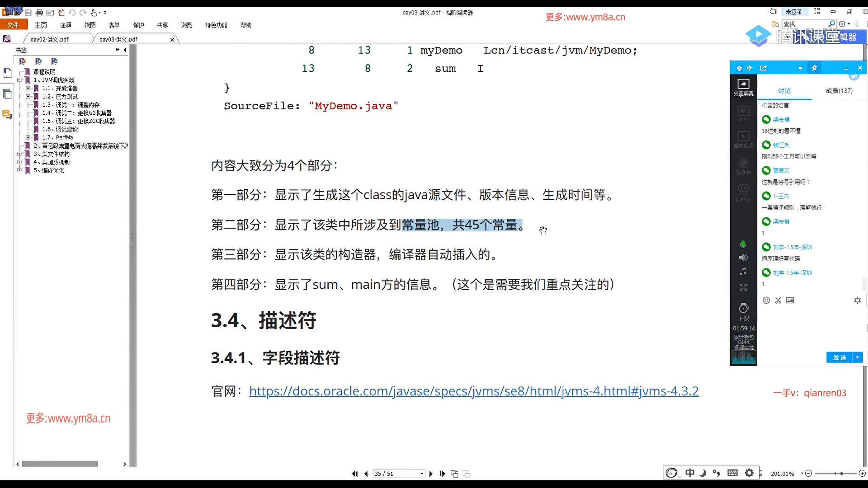The height and width of the screenshot is (488, 868).
Task: Switch to the day02-讲义.pdf tab
Action: 50,39
